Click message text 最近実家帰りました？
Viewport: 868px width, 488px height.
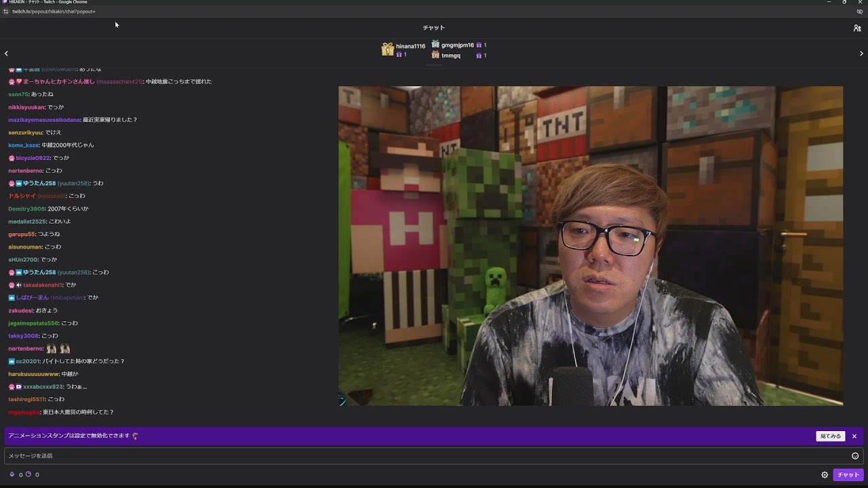[x=110, y=120]
